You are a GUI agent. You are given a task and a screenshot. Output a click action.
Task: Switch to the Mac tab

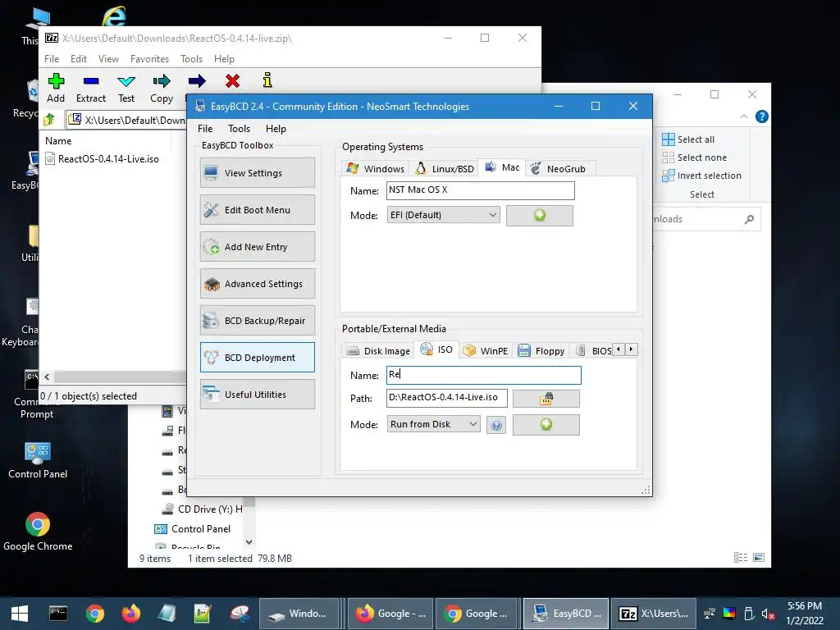pyautogui.click(x=502, y=167)
